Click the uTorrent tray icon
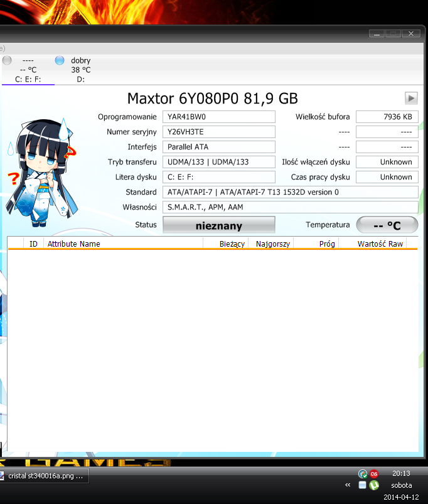The width and height of the screenshot is (428, 504). pos(373,485)
